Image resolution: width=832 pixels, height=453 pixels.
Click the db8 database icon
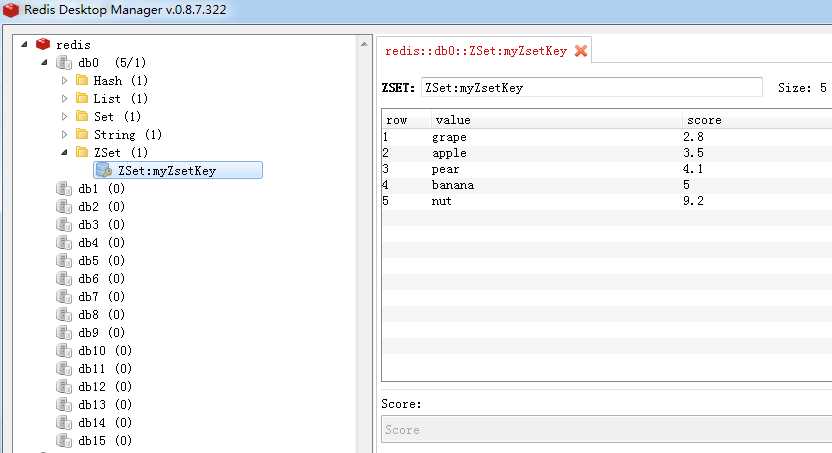coord(64,315)
